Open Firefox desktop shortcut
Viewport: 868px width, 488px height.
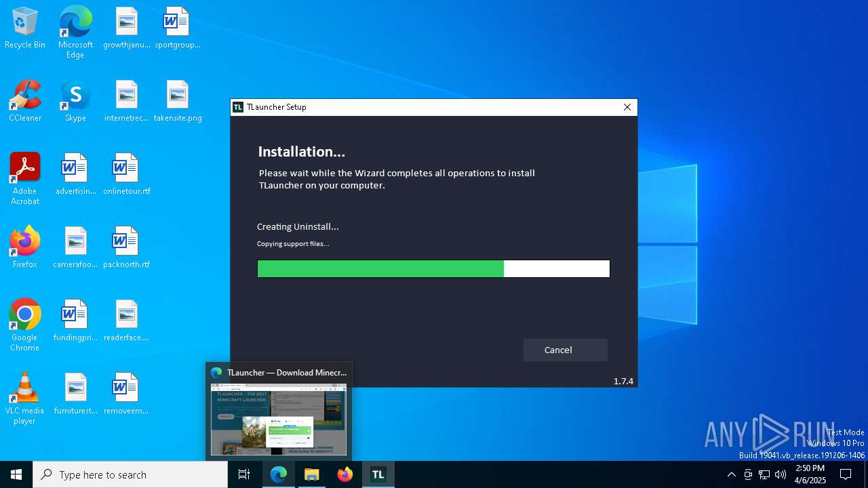25,248
